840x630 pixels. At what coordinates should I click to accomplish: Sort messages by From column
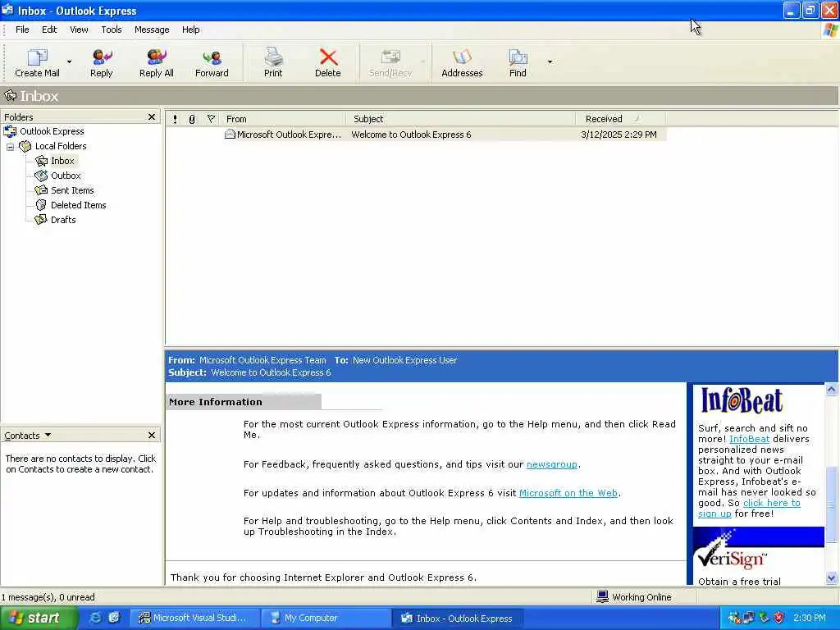point(283,119)
